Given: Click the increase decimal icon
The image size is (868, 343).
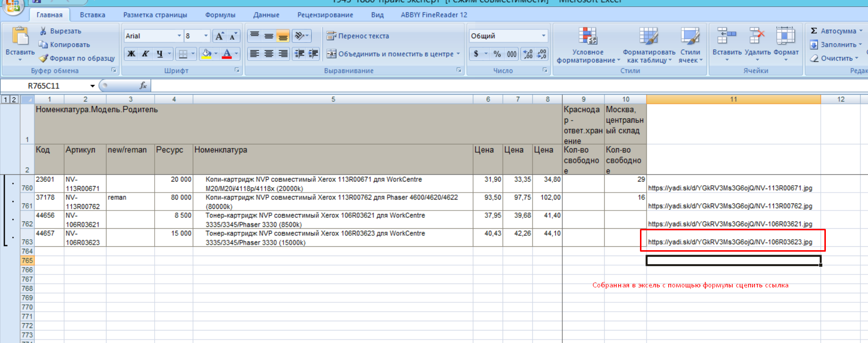Looking at the screenshot, I should [x=528, y=54].
